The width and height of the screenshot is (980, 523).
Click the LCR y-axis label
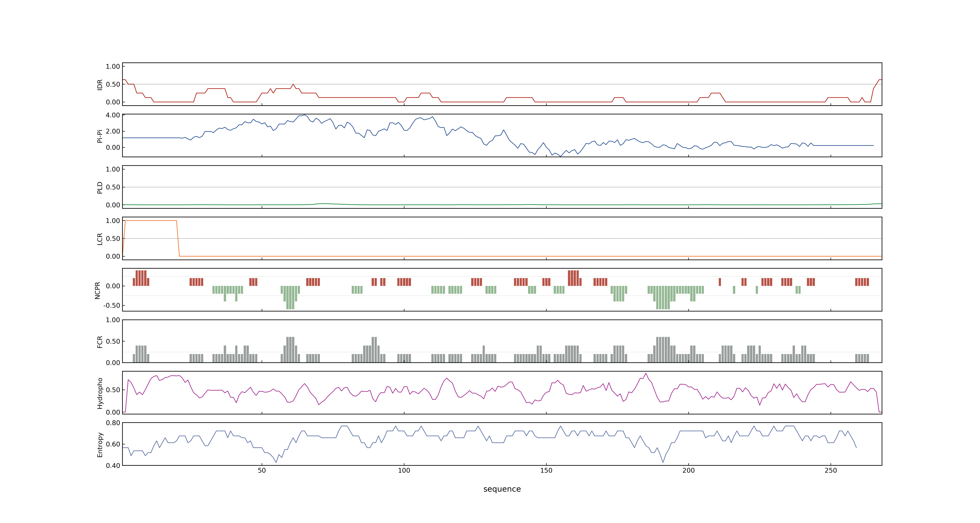click(x=100, y=239)
